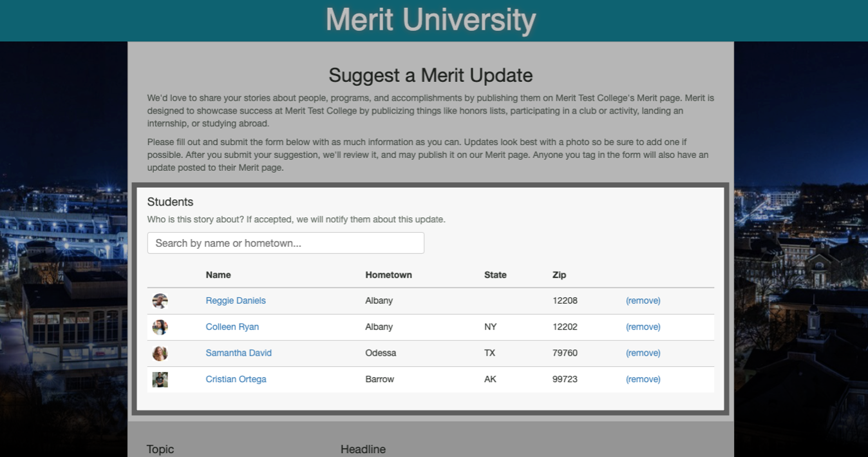Remove Reggie Daniels from the students list

click(643, 301)
